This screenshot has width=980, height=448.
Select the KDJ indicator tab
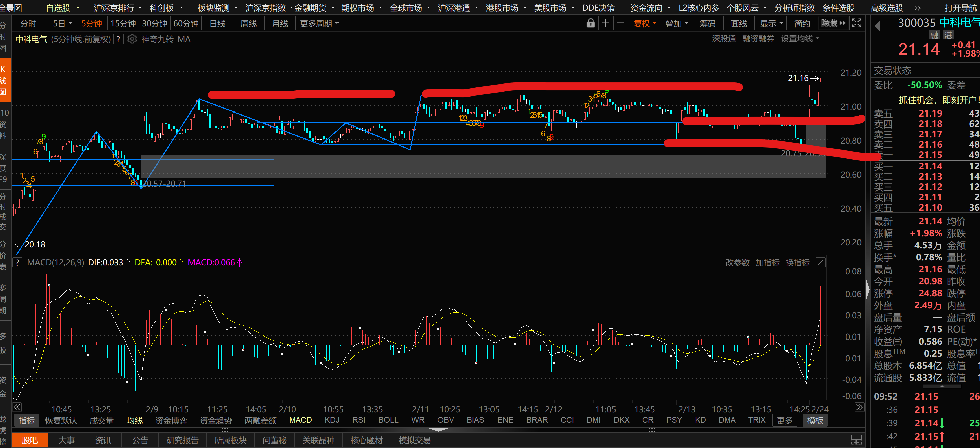tap(332, 420)
